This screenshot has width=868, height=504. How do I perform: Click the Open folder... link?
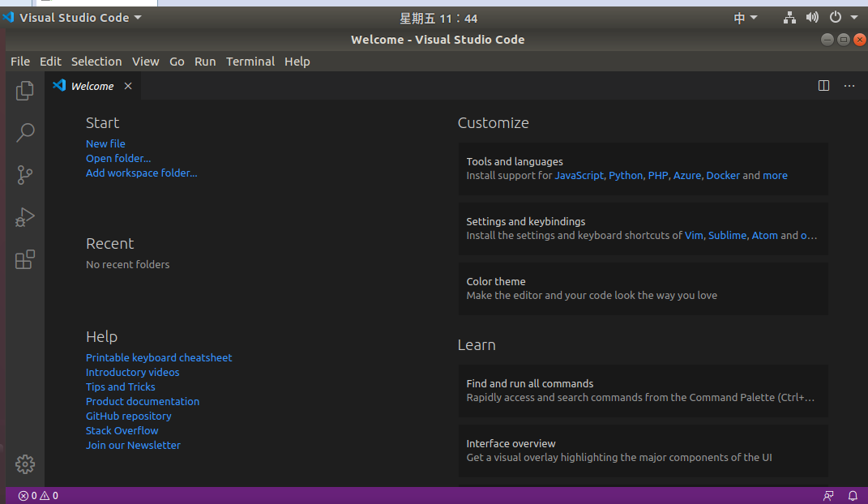(x=118, y=158)
